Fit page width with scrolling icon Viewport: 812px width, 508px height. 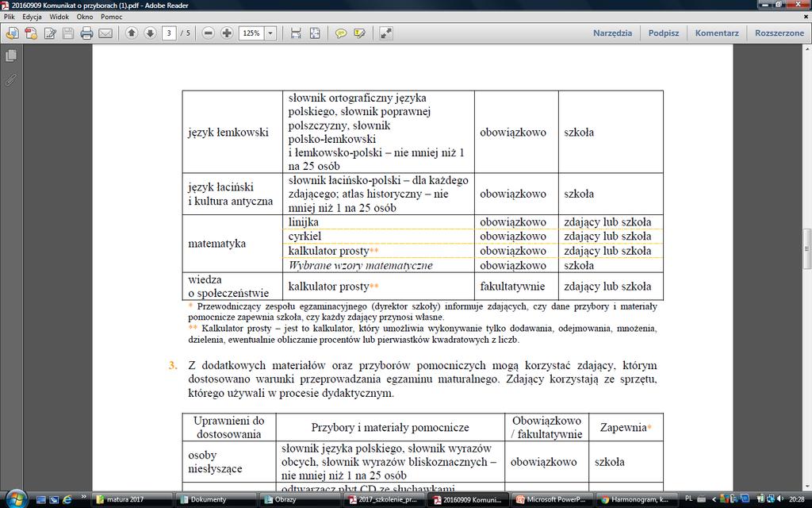pos(297,33)
